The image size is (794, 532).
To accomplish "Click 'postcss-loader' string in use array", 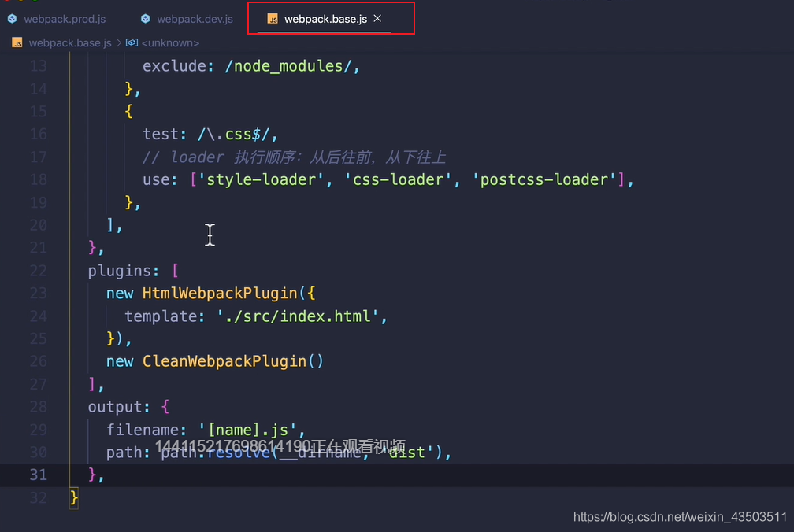I will [544, 180].
